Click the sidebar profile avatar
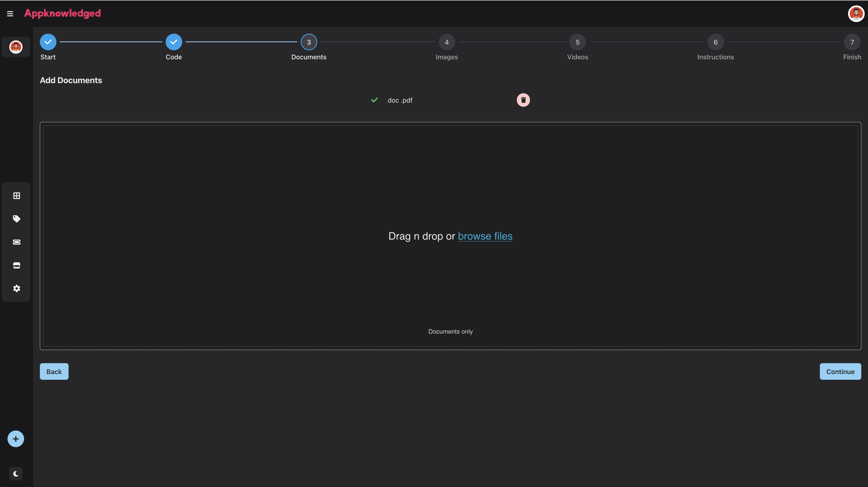 coord(16,47)
